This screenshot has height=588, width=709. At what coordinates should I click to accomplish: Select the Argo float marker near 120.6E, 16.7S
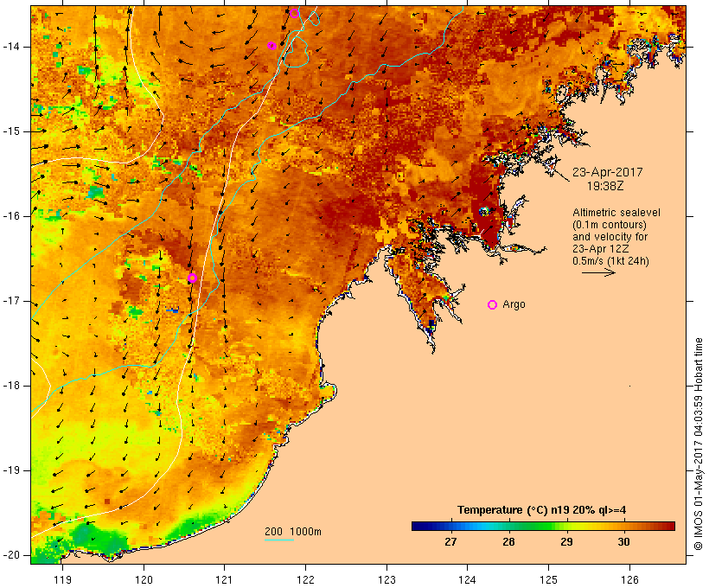tap(192, 278)
